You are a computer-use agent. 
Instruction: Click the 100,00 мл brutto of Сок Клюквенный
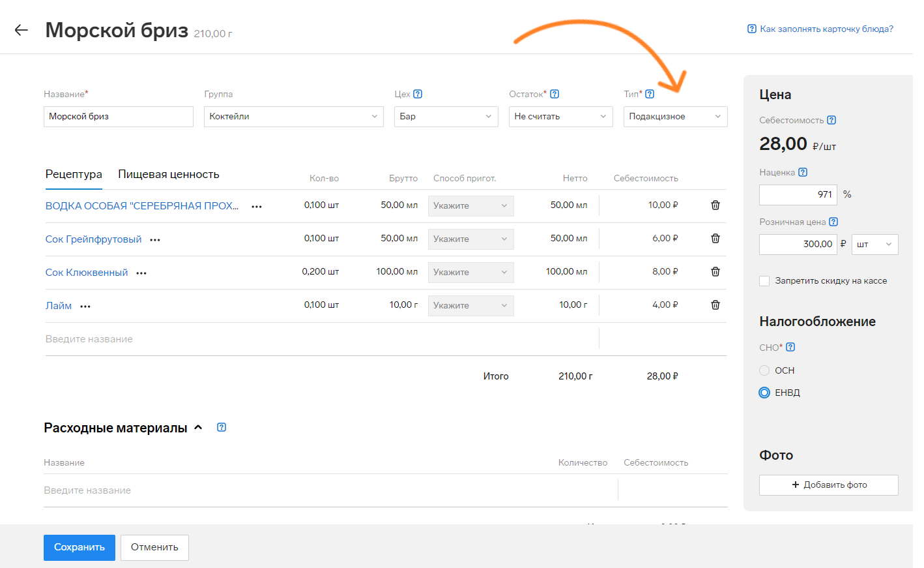click(397, 271)
